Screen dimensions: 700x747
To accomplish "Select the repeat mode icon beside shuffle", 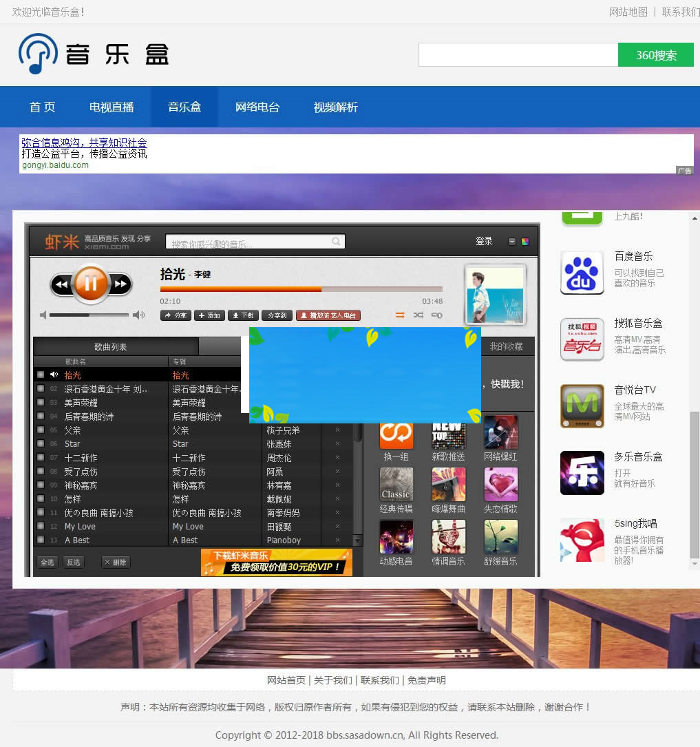I will point(436,315).
